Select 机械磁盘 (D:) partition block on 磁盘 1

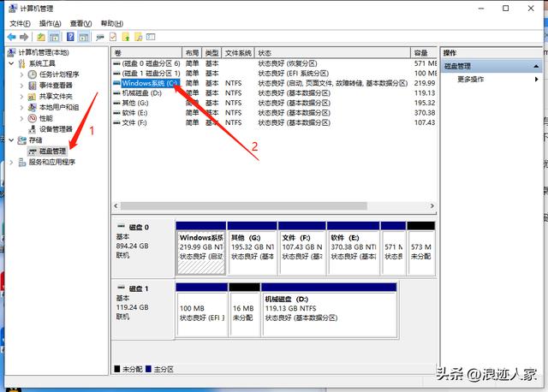pyautogui.click(x=329, y=310)
